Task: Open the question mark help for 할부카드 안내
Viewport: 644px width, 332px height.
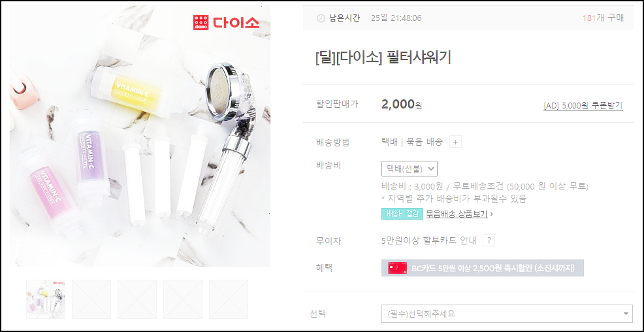Action: click(x=489, y=241)
